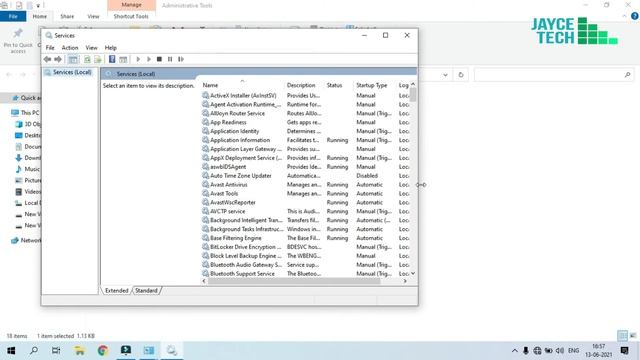Viewport: 640px width, 360px height.
Task: Click Pin to Quick access in Explorer ribbon
Action: (x=18, y=40)
